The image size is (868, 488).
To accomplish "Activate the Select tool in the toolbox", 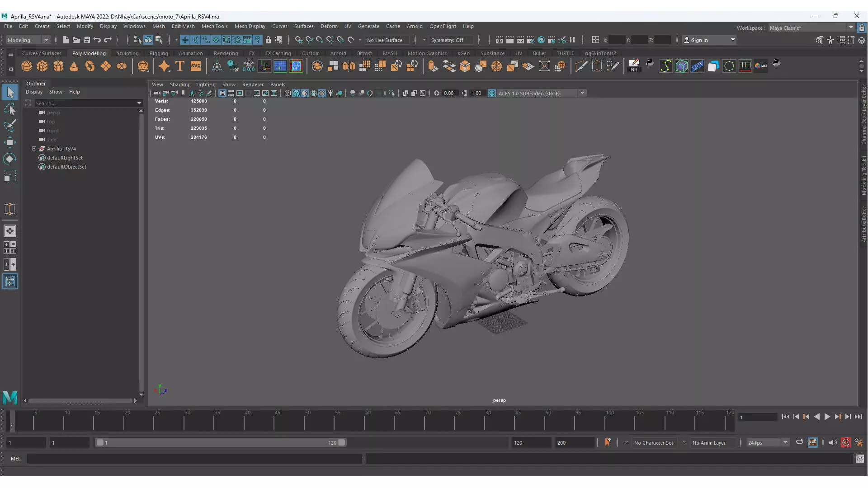I will [10, 93].
